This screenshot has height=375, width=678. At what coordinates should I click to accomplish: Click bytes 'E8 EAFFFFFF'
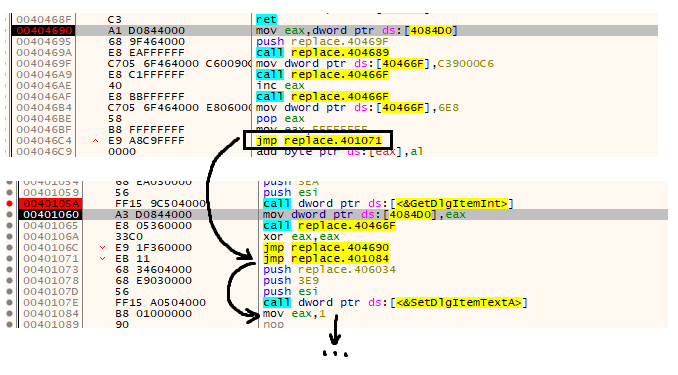point(146,53)
